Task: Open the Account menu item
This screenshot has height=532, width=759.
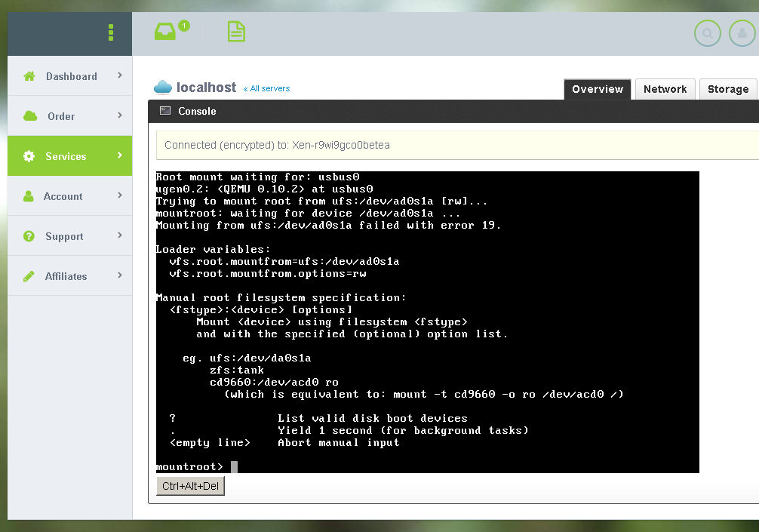Action: (69, 196)
